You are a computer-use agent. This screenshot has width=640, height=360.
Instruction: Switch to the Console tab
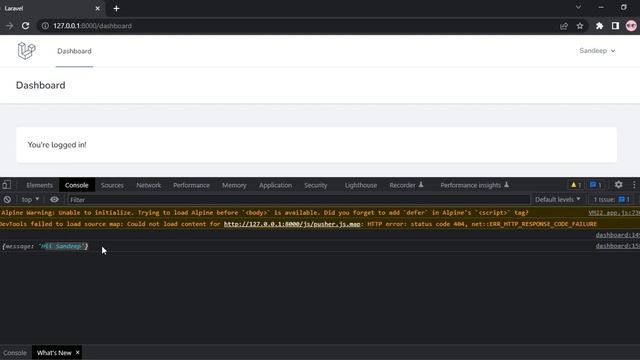click(x=76, y=185)
